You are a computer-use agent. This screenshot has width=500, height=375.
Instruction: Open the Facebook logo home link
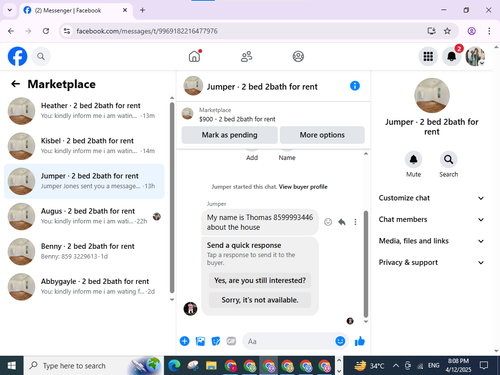point(17,56)
